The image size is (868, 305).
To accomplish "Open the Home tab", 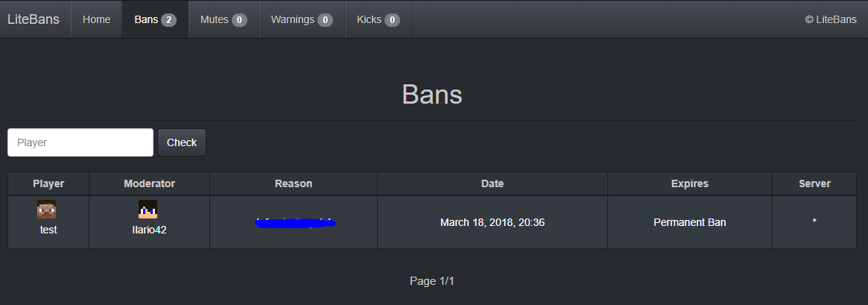I will tap(96, 19).
